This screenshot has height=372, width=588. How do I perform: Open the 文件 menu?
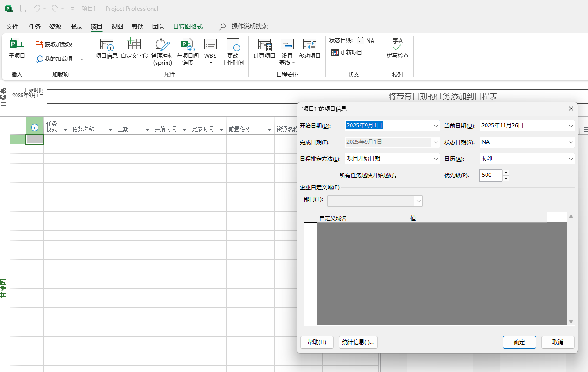(x=12, y=27)
